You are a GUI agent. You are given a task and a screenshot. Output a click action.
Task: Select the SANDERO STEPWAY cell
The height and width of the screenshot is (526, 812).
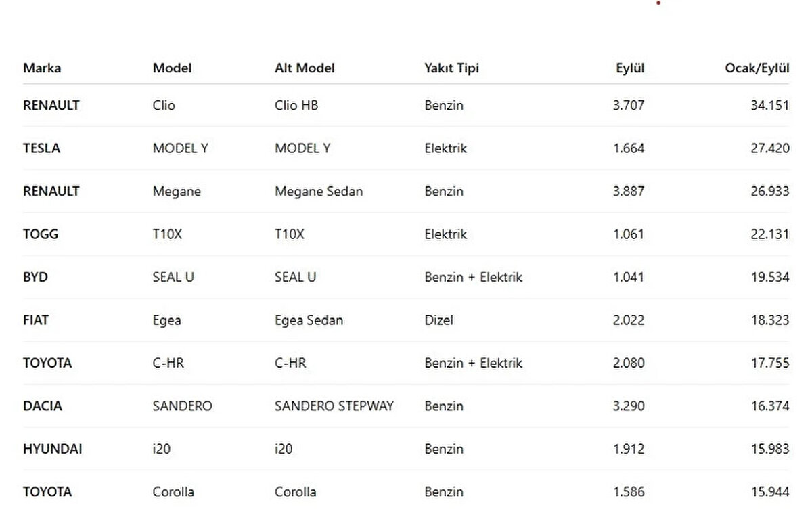pos(334,406)
